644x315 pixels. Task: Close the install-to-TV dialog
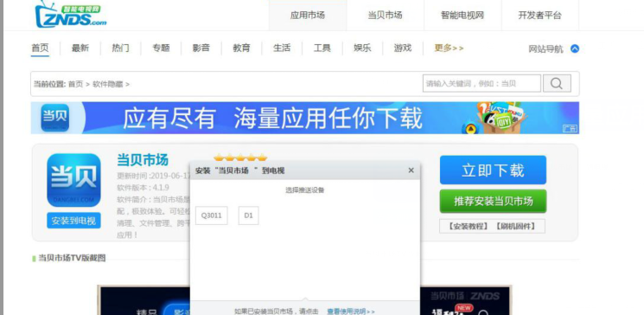(411, 170)
